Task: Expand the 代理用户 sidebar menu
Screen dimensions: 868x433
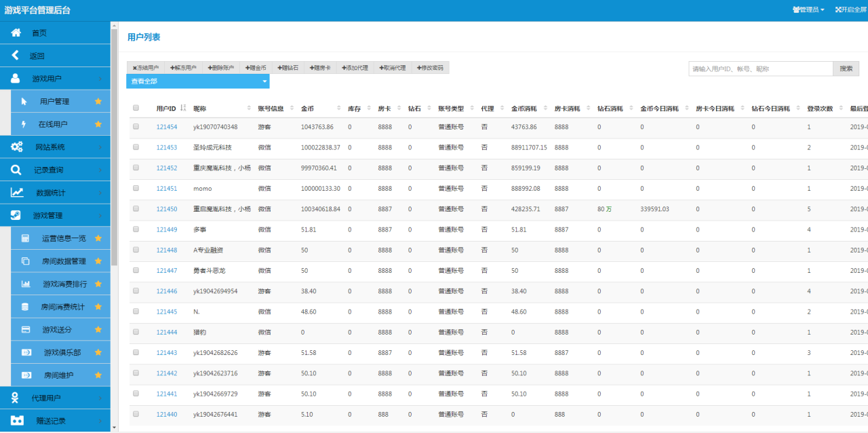Action: (x=56, y=398)
